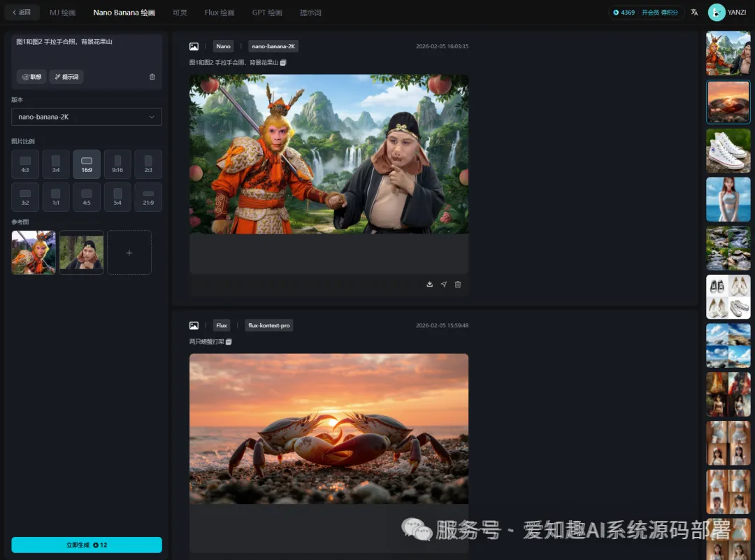Select the 16:9 aspect ratio
This screenshot has height=560, width=755.
click(x=87, y=164)
